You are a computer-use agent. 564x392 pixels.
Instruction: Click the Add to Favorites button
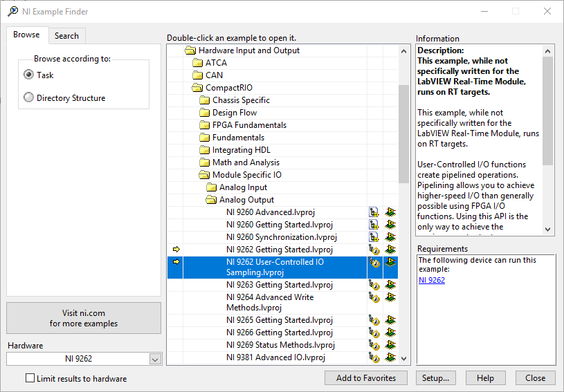pos(366,378)
